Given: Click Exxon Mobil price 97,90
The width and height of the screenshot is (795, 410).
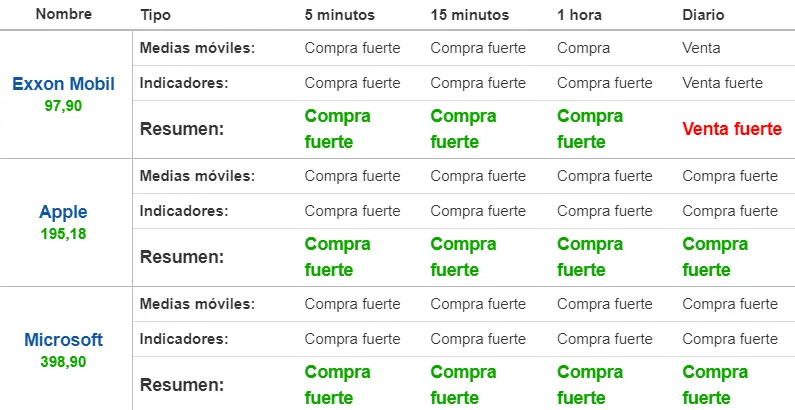Looking at the screenshot, I should coord(63,106).
